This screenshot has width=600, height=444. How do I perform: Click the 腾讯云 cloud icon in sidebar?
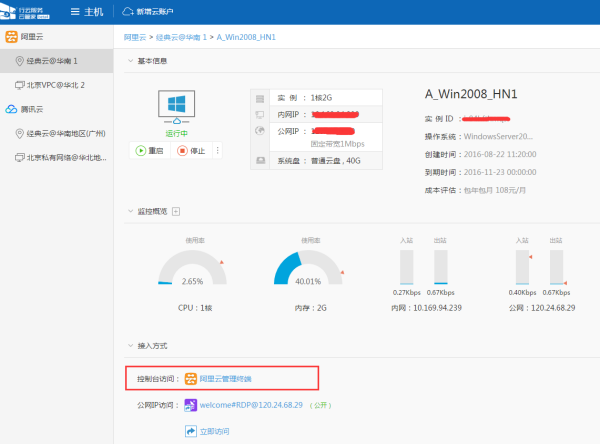pyautogui.click(x=11, y=109)
